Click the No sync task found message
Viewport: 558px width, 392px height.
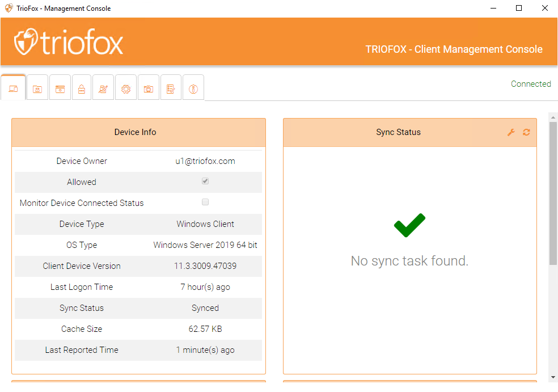tap(409, 261)
